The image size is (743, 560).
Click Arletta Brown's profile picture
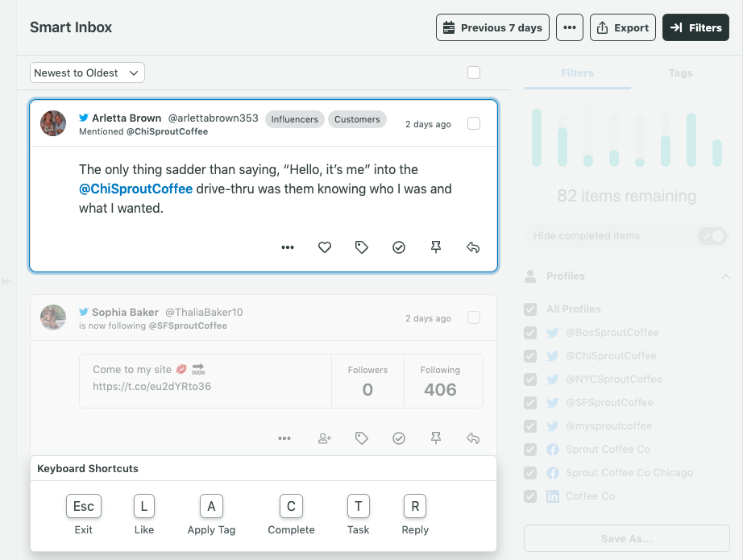(53, 123)
